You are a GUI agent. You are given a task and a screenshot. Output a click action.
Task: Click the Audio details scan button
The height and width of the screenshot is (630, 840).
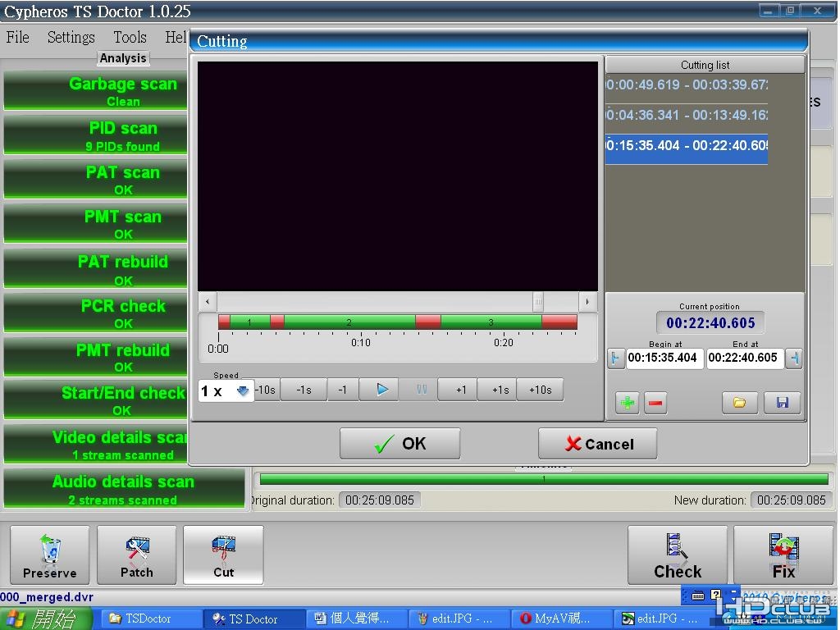(x=124, y=489)
